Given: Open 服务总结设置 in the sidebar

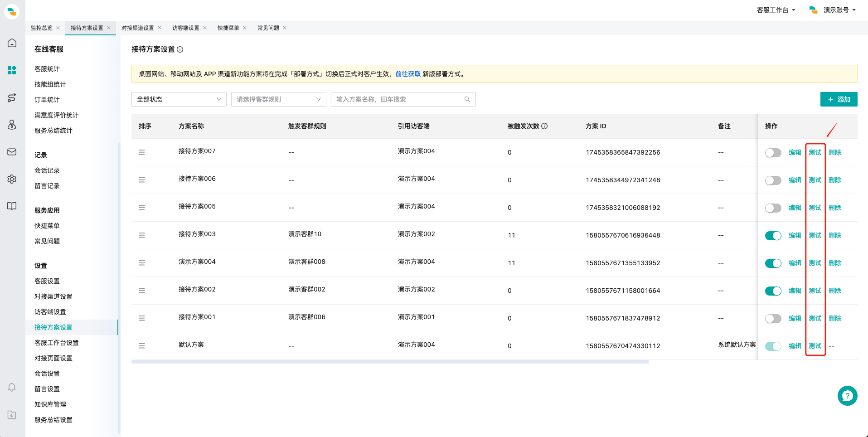Looking at the screenshot, I should coord(53,420).
